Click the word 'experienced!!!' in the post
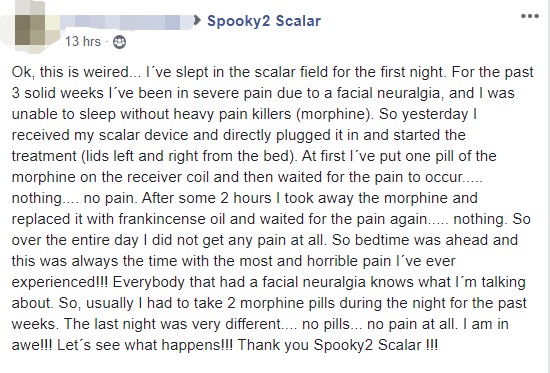 pyautogui.click(x=60, y=282)
